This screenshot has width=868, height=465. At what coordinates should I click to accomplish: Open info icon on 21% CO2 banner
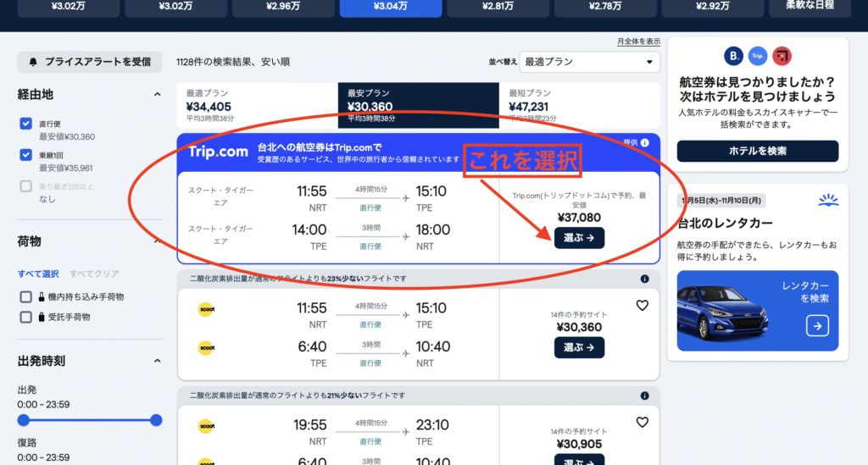(x=644, y=396)
